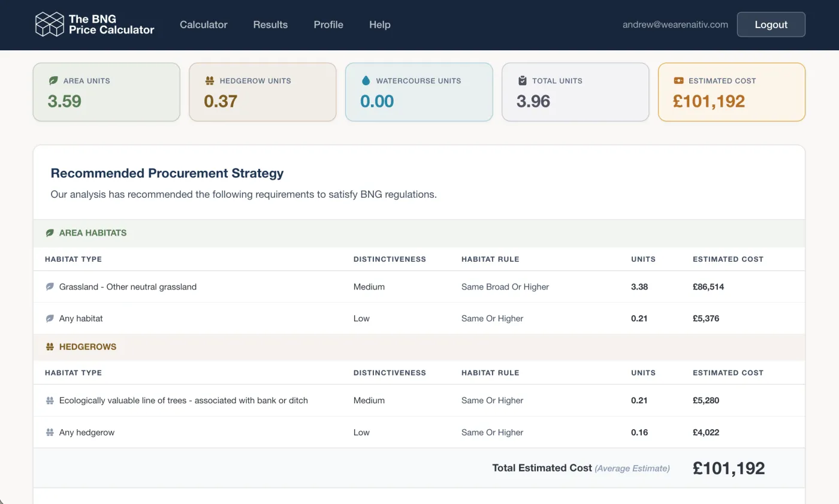Image resolution: width=839 pixels, height=504 pixels.
Task: Click 'Ecologically valuable line of trees' habitat text
Action: click(x=183, y=401)
